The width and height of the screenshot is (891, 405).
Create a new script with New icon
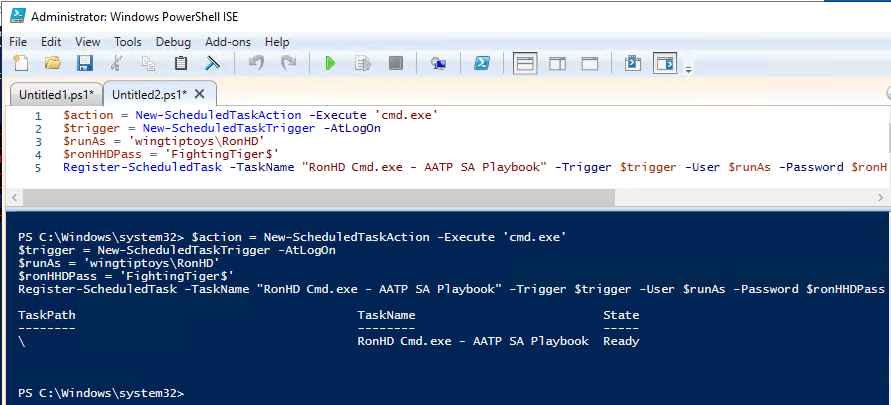coord(21,63)
